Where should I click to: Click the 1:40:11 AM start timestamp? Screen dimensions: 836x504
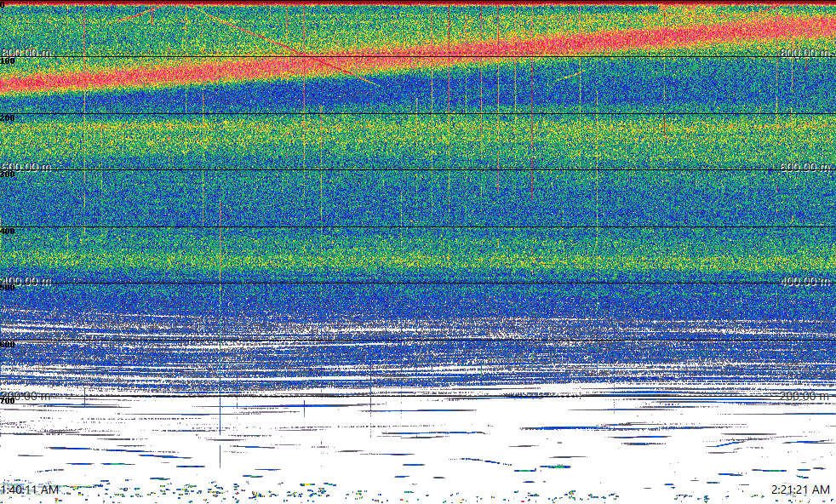[x=30, y=490]
